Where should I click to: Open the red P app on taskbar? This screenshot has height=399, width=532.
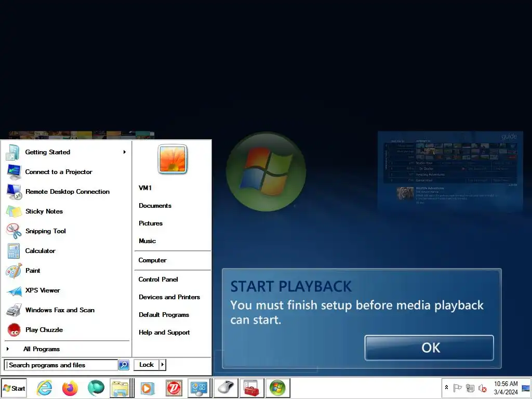click(x=174, y=388)
